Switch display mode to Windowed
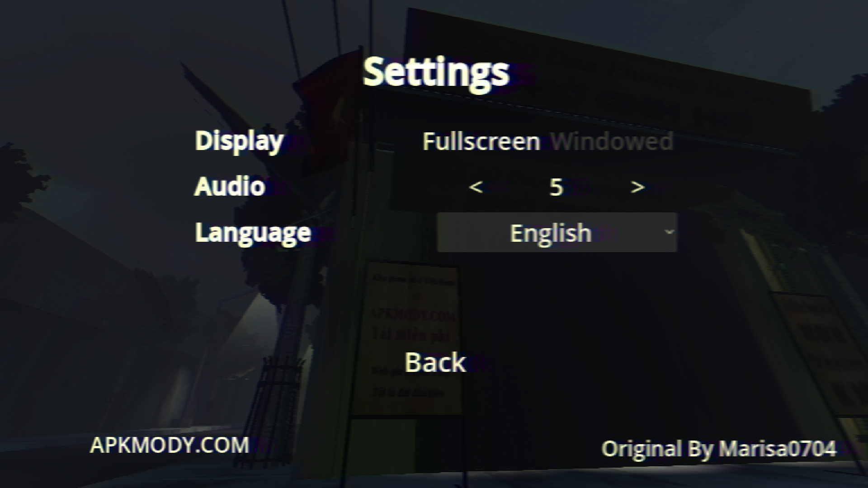868x488 pixels. click(612, 142)
